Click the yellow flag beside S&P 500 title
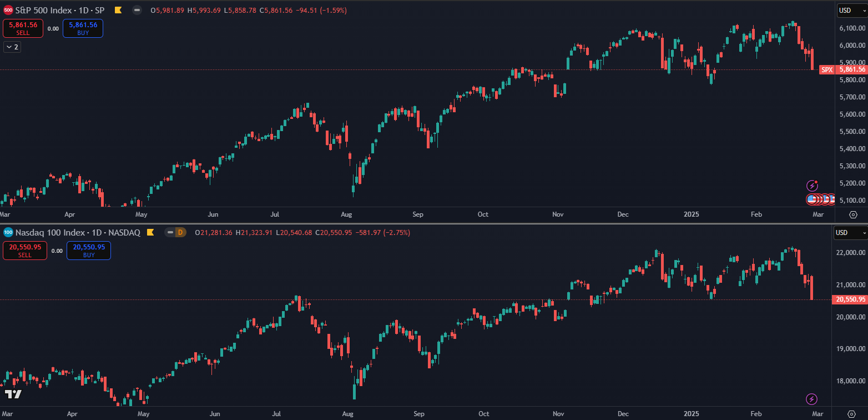Screen dimensions: 868x420 click(118, 10)
